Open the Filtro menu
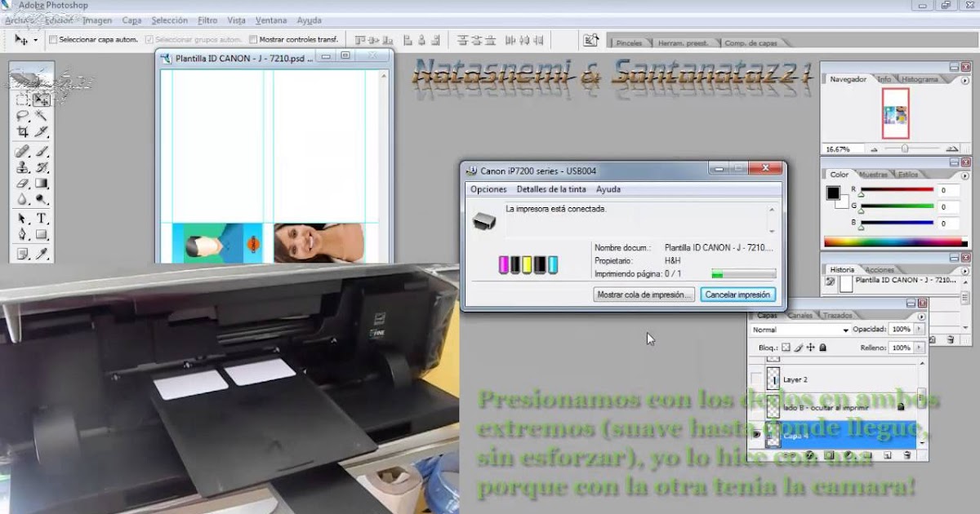The width and height of the screenshot is (980, 514). 207,20
